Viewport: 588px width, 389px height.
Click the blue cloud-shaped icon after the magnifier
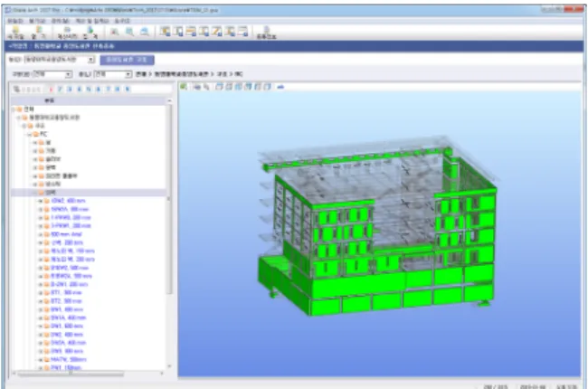tap(145, 32)
